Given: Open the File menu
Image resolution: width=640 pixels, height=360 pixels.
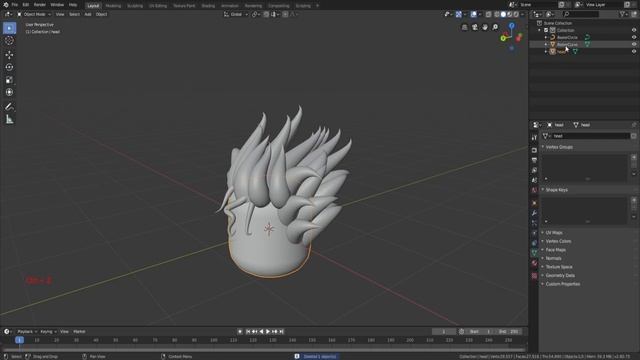Looking at the screenshot, I should (15, 5).
